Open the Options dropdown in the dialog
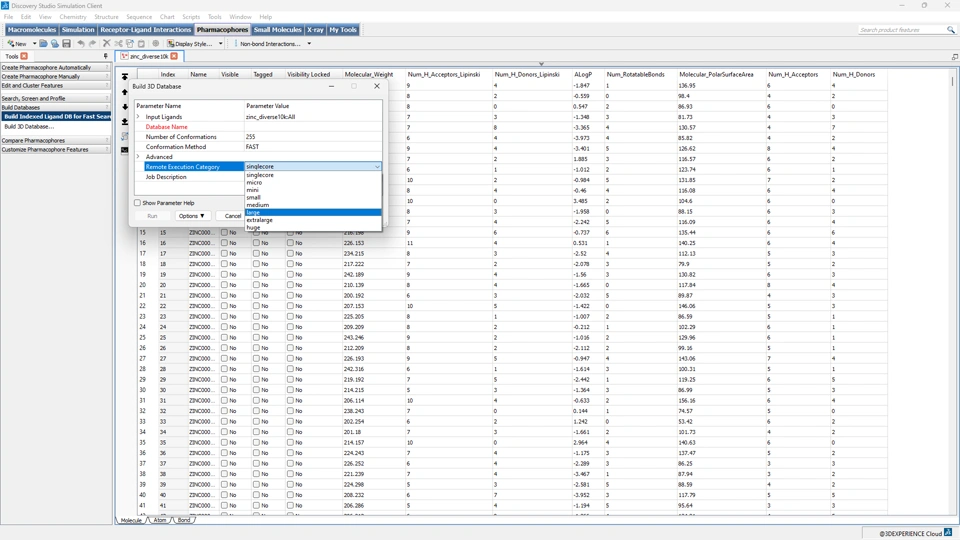This screenshot has width=960, height=540. (x=192, y=216)
